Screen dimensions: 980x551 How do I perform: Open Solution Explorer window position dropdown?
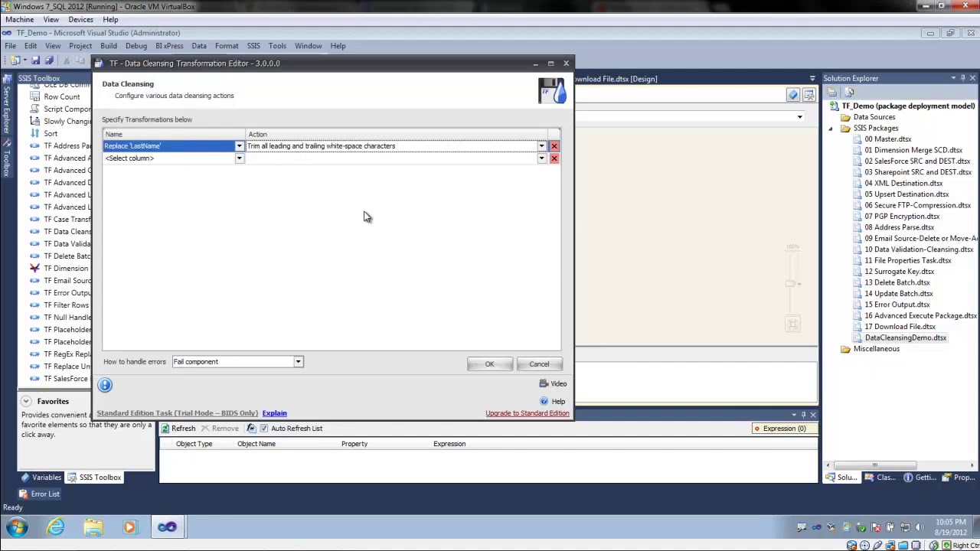click(953, 78)
